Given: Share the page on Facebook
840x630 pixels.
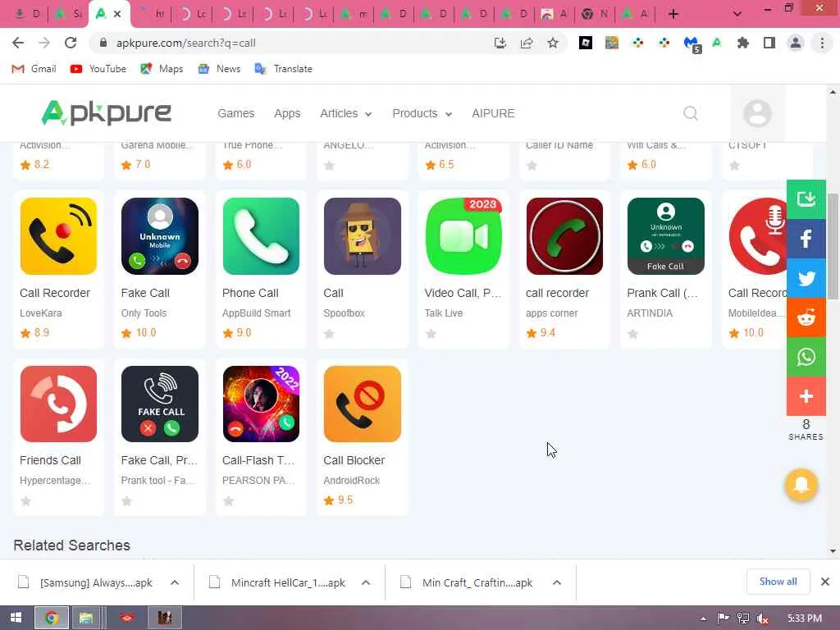Looking at the screenshot, I should click(806, 239).
